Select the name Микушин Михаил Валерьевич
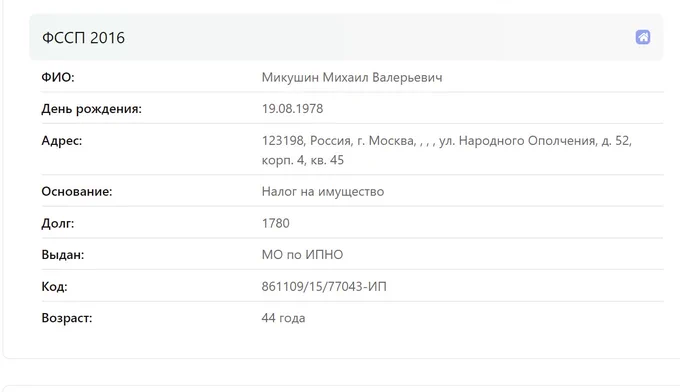680x392 pixels. (x=352, y=78)
